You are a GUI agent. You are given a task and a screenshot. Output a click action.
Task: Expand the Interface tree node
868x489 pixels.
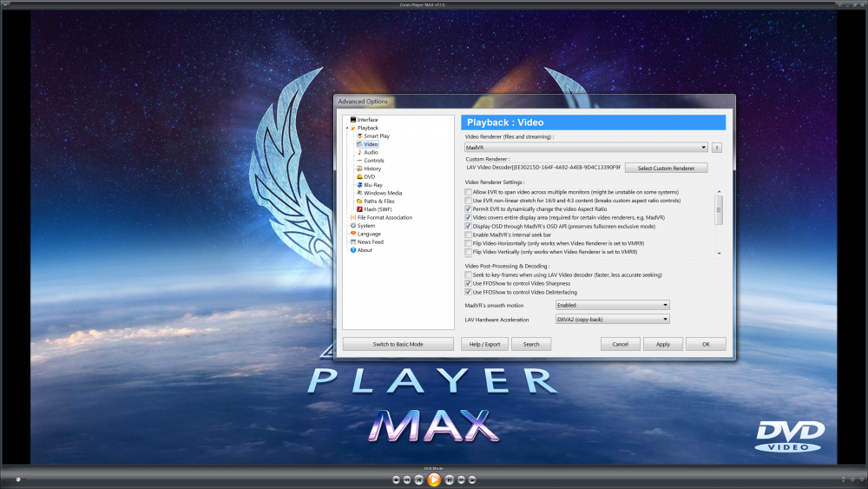click(x=347, y=120)
